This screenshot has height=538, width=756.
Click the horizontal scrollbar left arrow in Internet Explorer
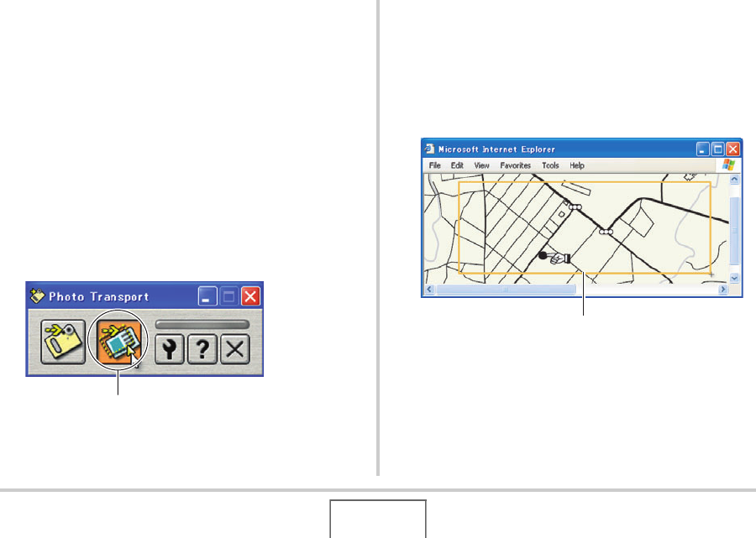point(429,290)
